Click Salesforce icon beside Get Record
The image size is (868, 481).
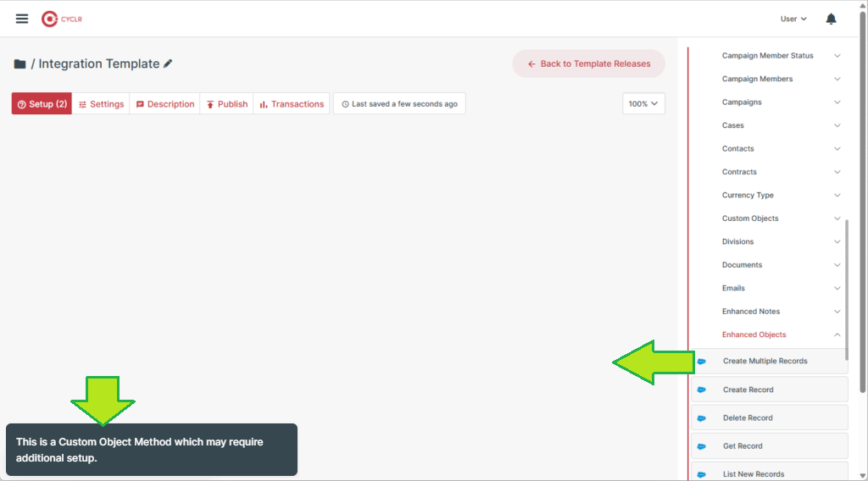(701, 446)
